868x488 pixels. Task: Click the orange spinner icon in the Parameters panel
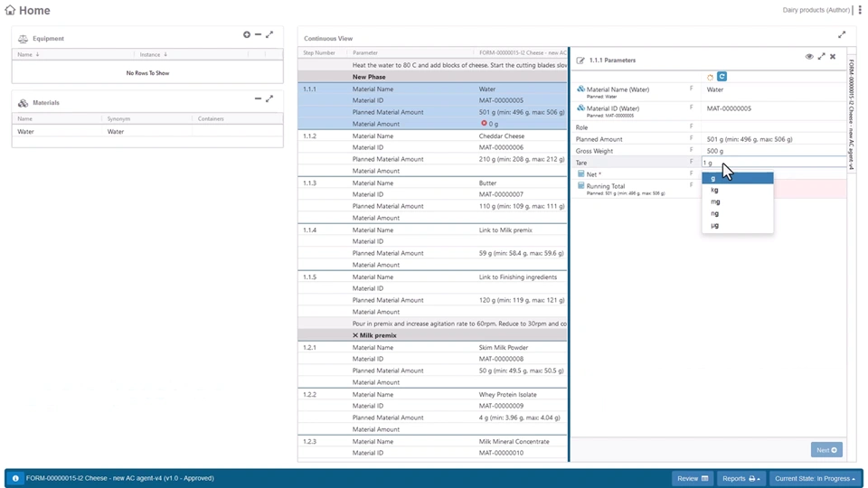click(x=711, y=78)
